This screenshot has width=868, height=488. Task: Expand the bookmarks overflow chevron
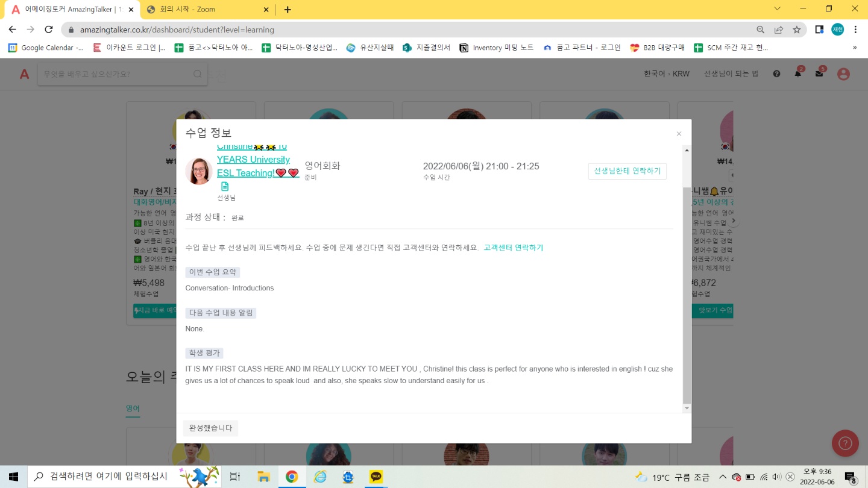(855, 48)
